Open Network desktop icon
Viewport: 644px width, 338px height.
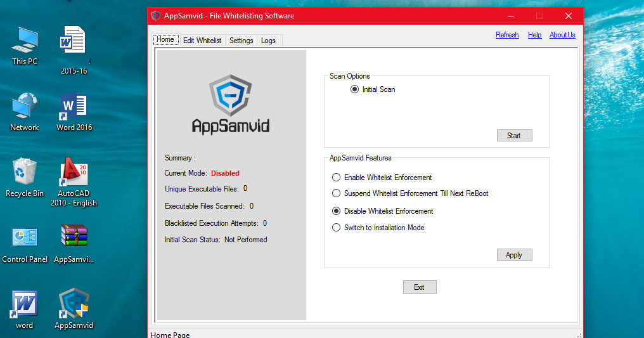(25, 112)
